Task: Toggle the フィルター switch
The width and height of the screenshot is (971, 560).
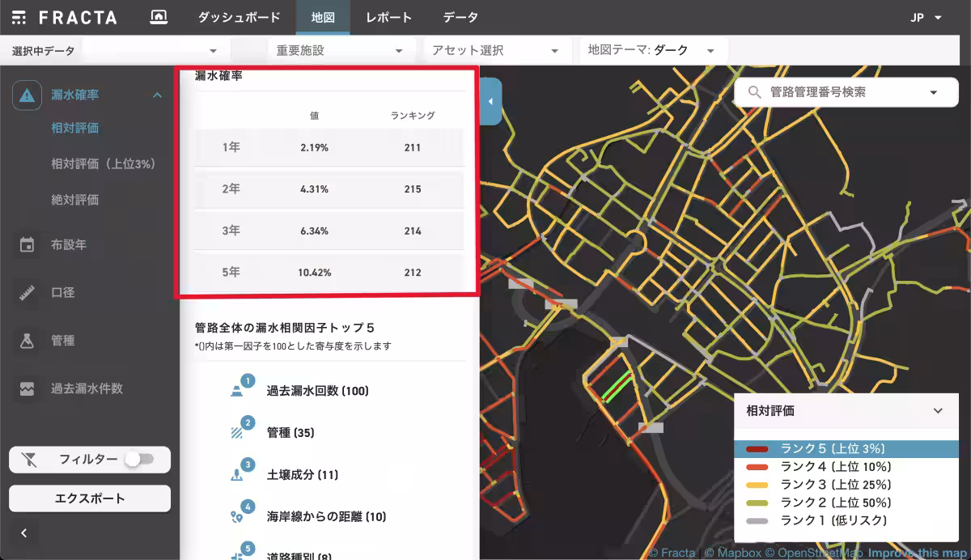Action: [138, 460]
